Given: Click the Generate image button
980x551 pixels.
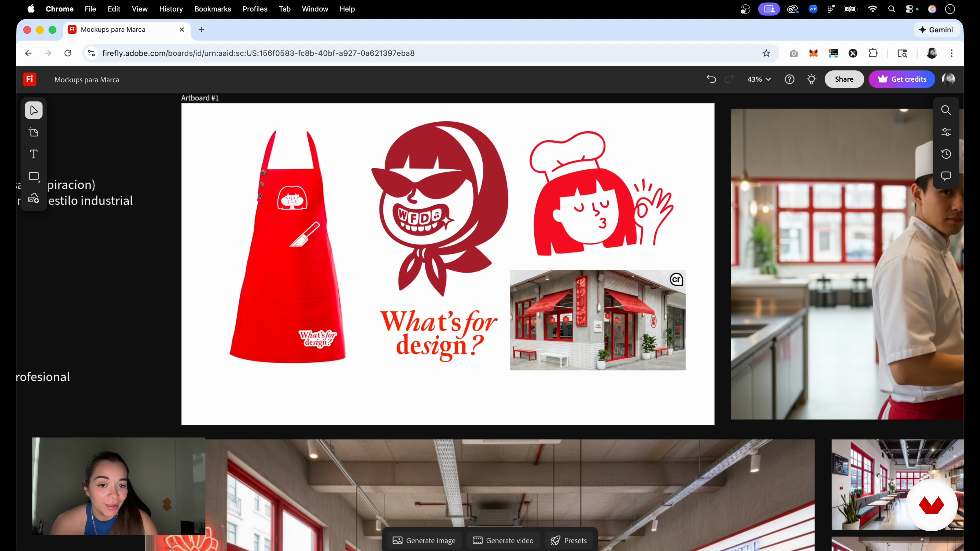Looking at the screenshot, I should tap(424, 540).
